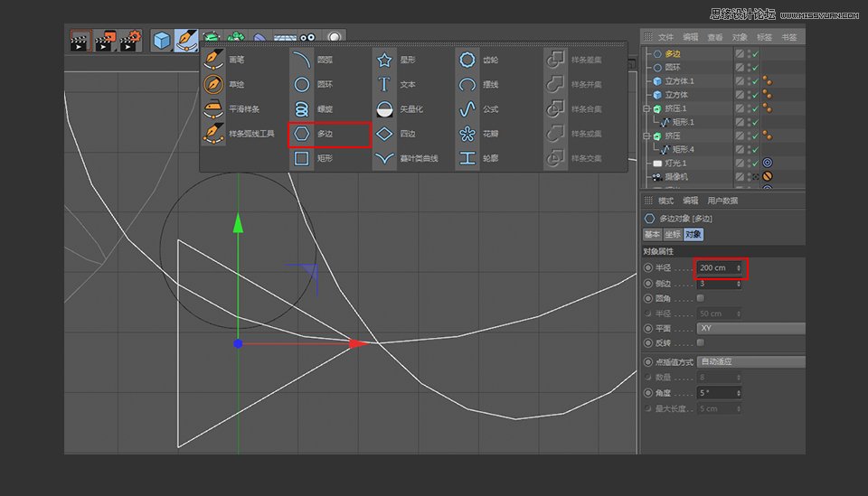Create a 齿轮 cogwheel spline
Viewport: 868px width, 496px height.
point(478,59)
